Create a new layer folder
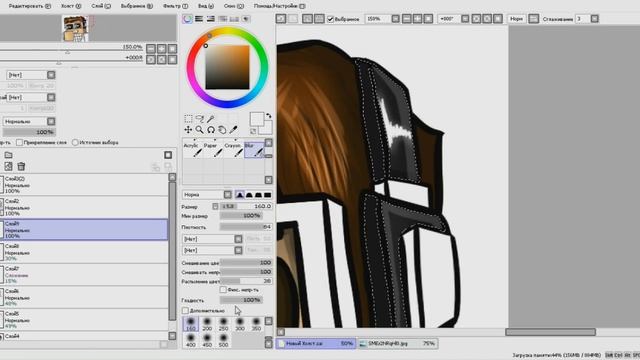 coord(8,155)
